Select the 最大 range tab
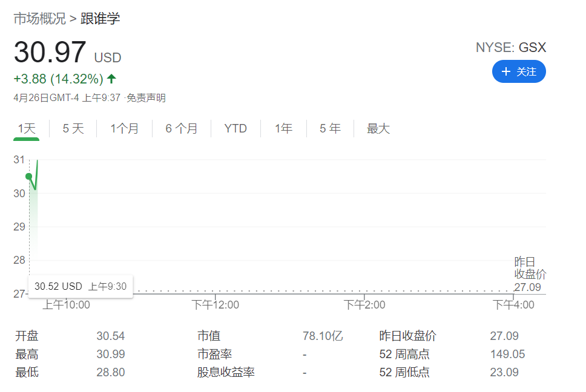The width and height of the screenshot is (586, 392). [378, 129]
